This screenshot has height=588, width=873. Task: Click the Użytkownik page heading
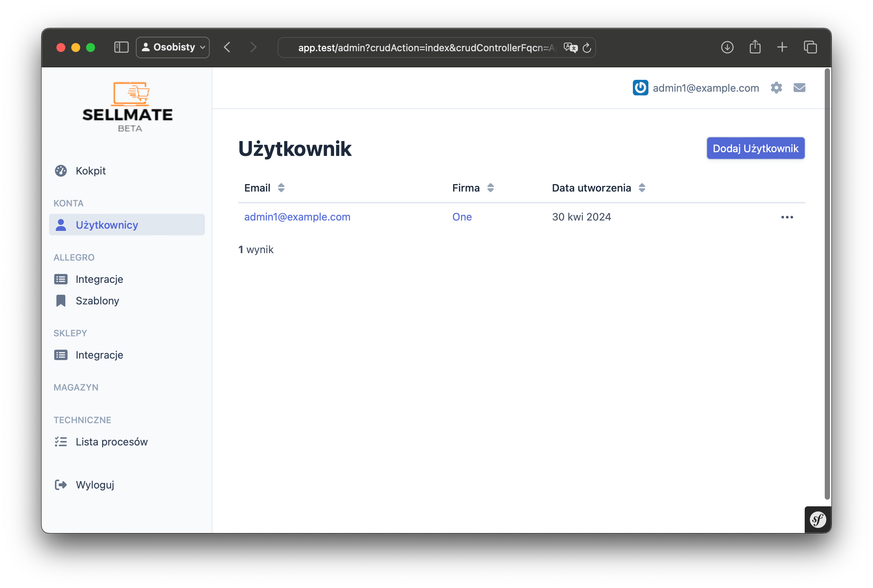(x=295, y=148)
